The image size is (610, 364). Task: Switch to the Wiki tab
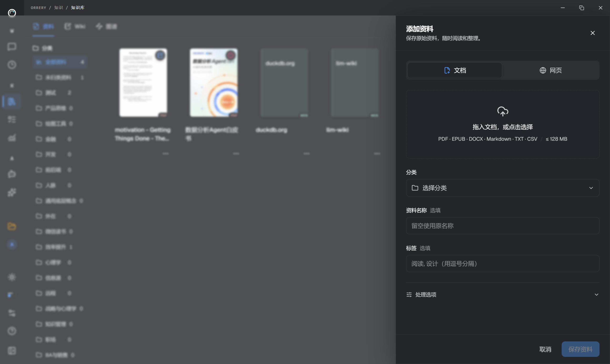[75, 26]
